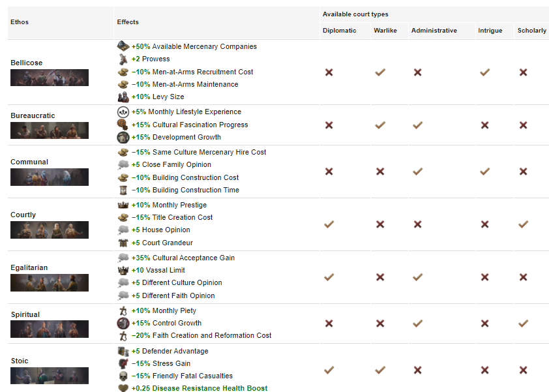This screenshot has height=392, width=549.
Task: Click the Spiritual Scholarly check mark
Action: coord(523,324)
